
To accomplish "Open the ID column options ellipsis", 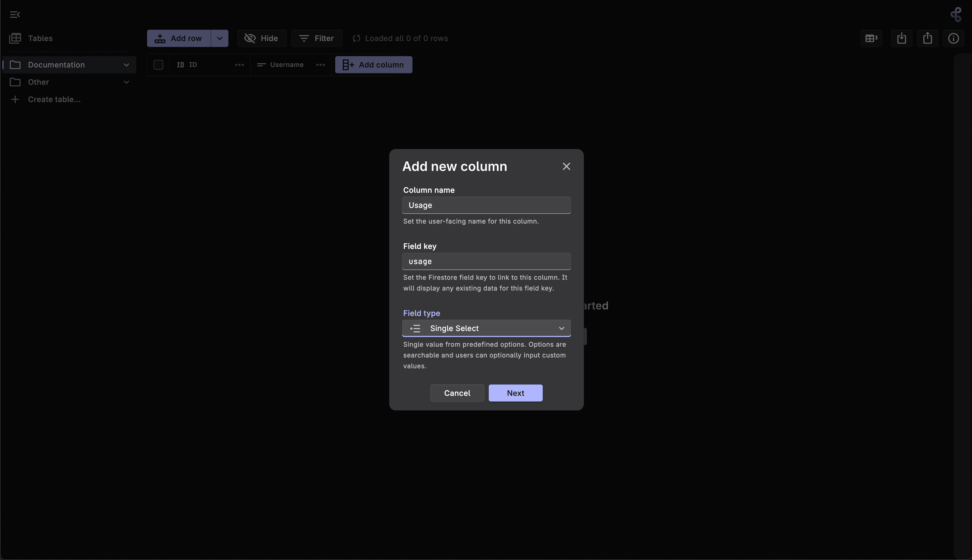I will pos(239,65).
